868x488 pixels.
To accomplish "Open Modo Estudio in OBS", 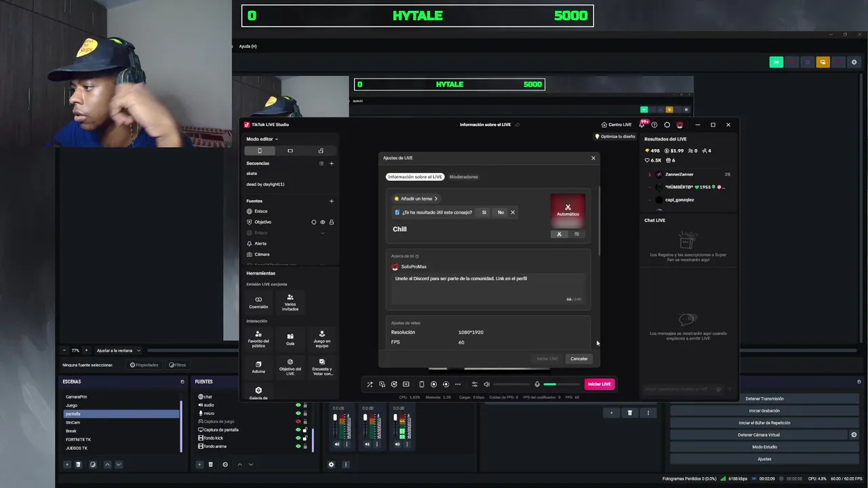I will coord(764,447).
